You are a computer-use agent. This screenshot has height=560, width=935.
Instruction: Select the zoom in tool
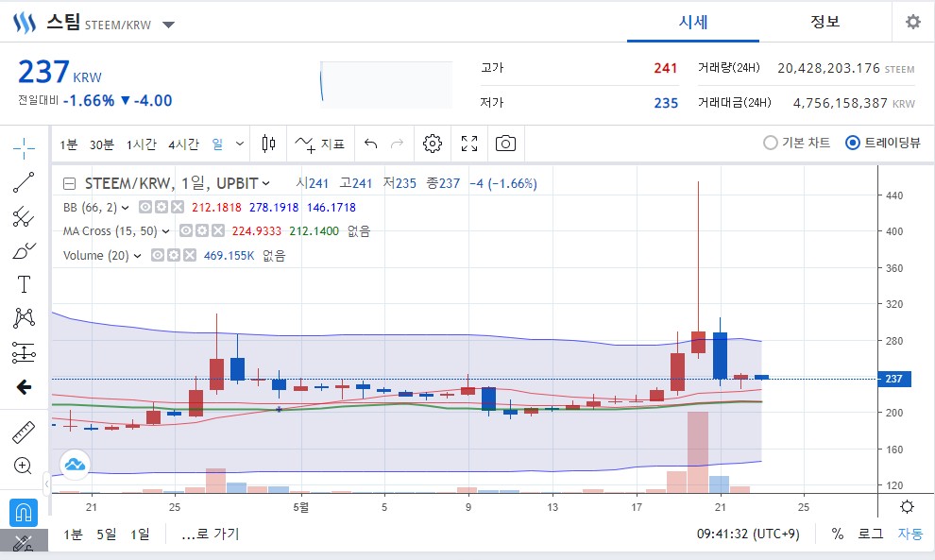23,466
